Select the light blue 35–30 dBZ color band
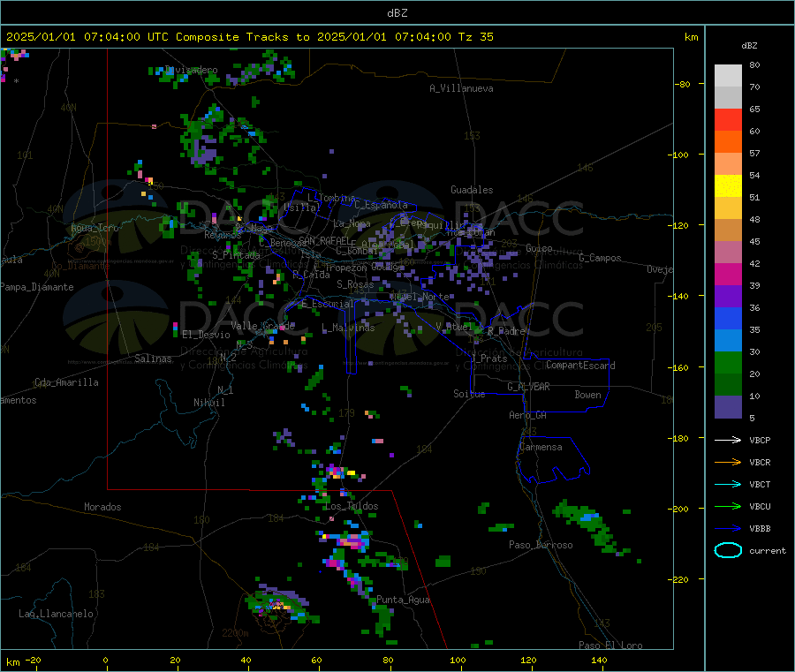This screenshot has height=672, width=795. point(728,341)
